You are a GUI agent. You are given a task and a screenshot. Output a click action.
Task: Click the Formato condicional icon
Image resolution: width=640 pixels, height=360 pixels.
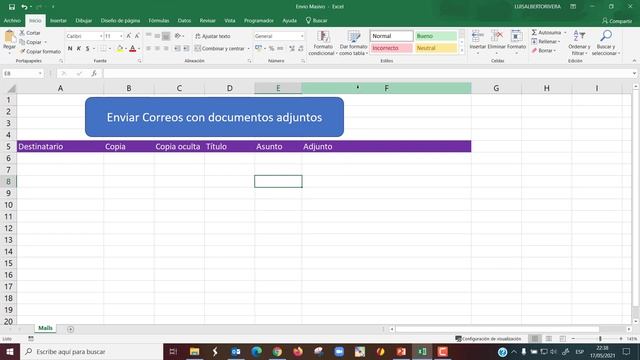323,37
